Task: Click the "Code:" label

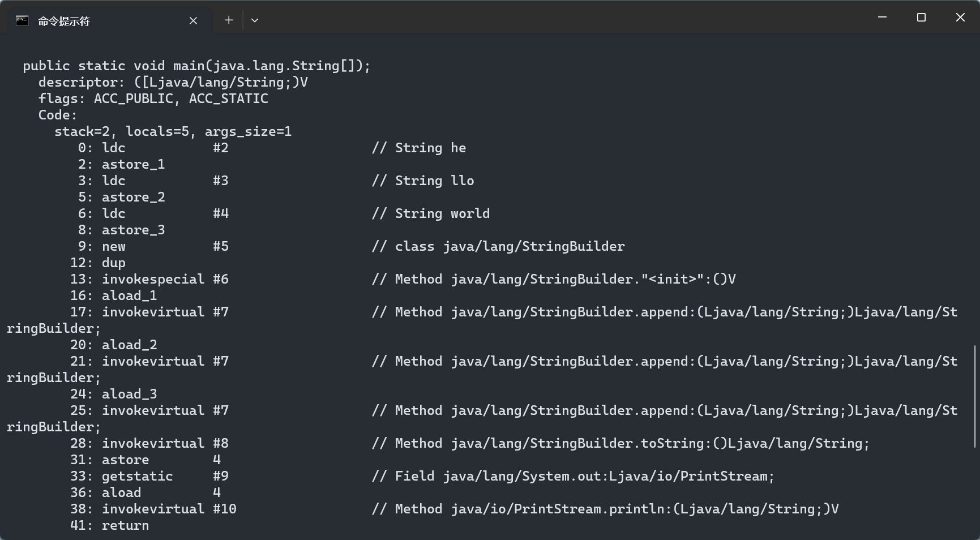Action: [x=57, y=115]
